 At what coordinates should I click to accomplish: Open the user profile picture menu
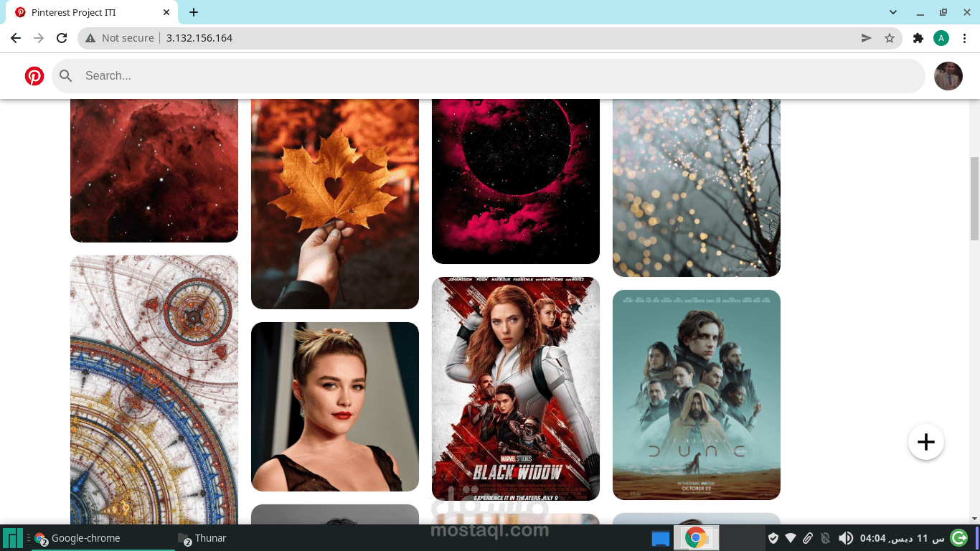(948, 75)
